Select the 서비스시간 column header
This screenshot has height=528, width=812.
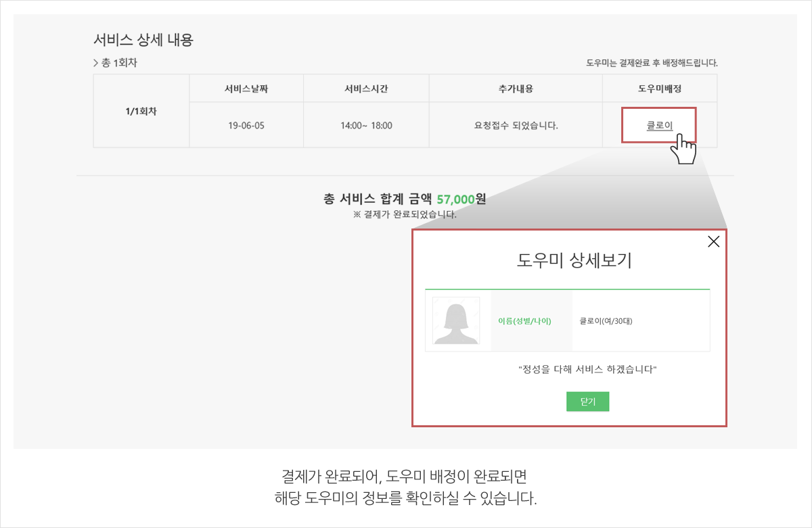tap(366, 89)
